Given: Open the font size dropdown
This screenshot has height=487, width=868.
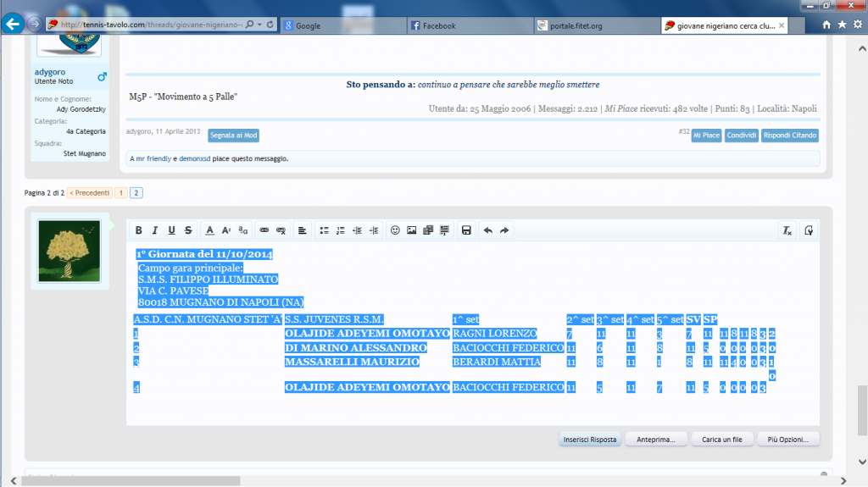Looking at the screenshot, I should tap(226, 230).
